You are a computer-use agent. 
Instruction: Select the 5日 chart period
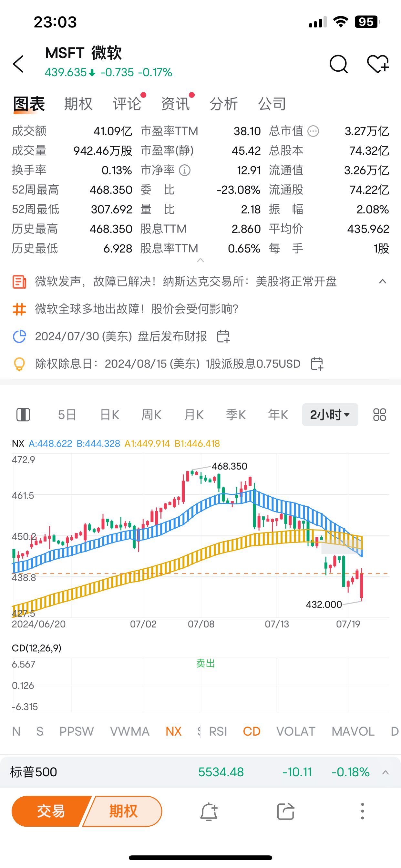(67, 415)
